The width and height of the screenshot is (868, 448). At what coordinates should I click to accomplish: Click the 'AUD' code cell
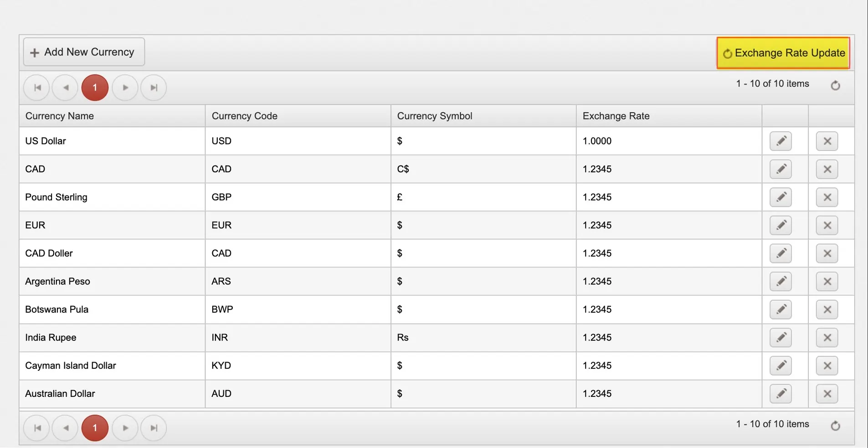point(298,394)
